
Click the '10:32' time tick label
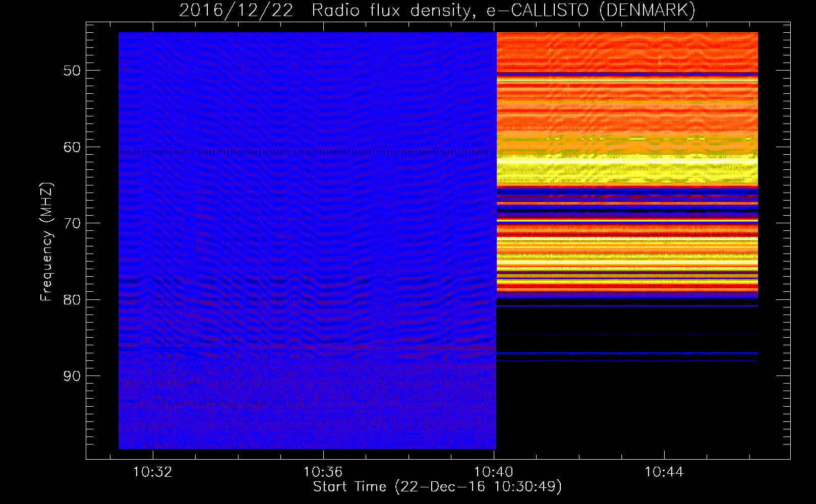pyautogui.click(x=152, y=472)
